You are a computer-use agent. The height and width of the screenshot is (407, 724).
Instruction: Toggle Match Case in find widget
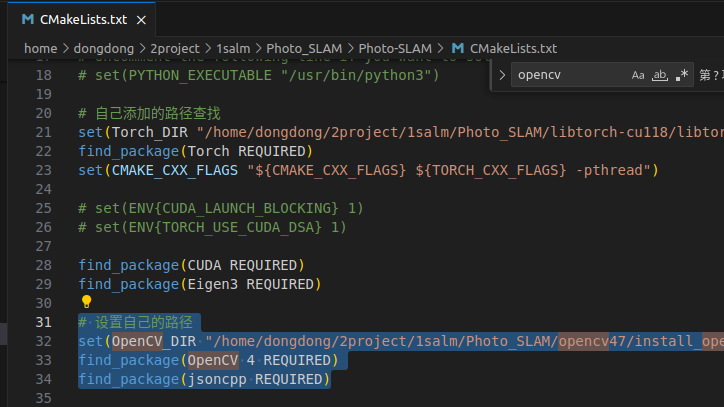pos(638,75)
